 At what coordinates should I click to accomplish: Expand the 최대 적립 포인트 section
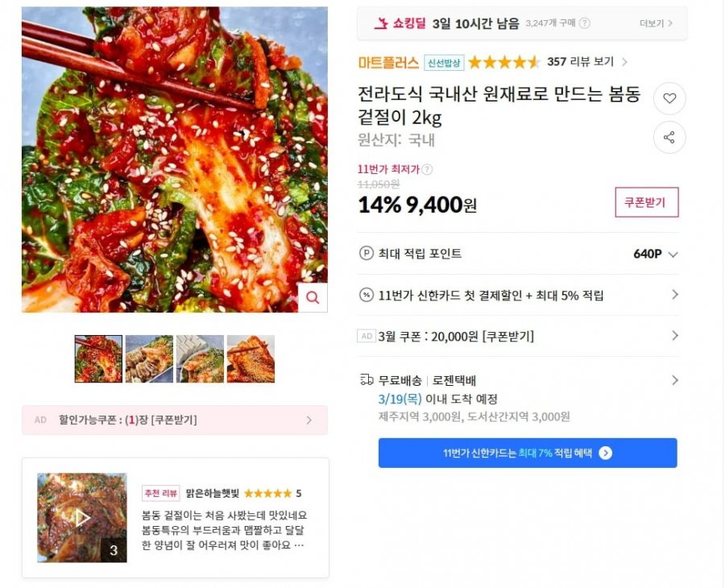point(673,253)
